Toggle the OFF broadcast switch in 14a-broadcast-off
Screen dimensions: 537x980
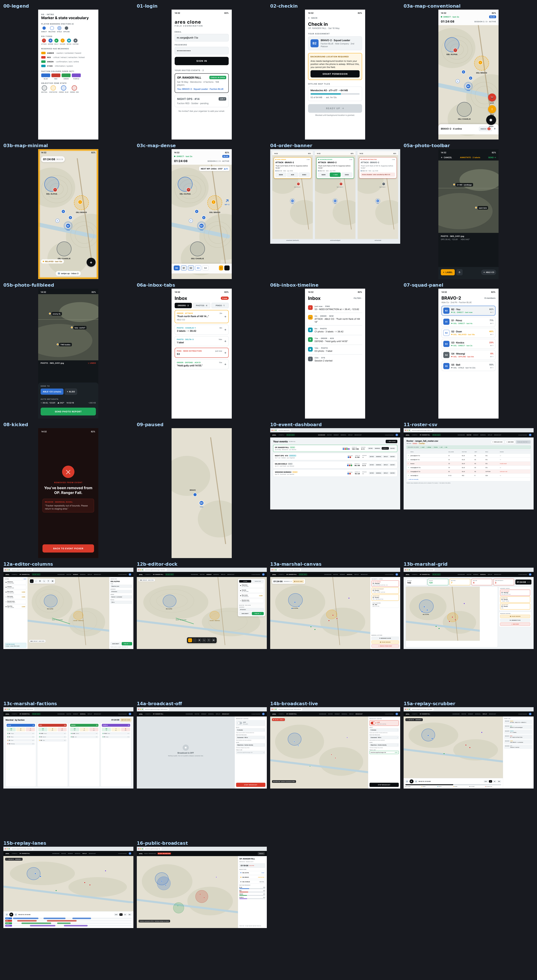pyautogui.click(x=240, y=723)
